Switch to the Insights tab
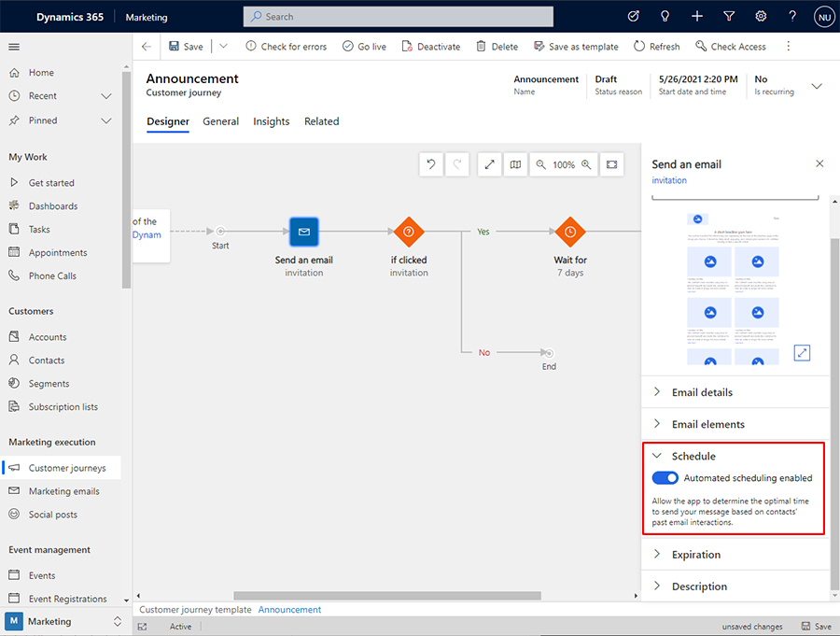The width and height of the screenshot is (840, 636). [x=271, y=121]
